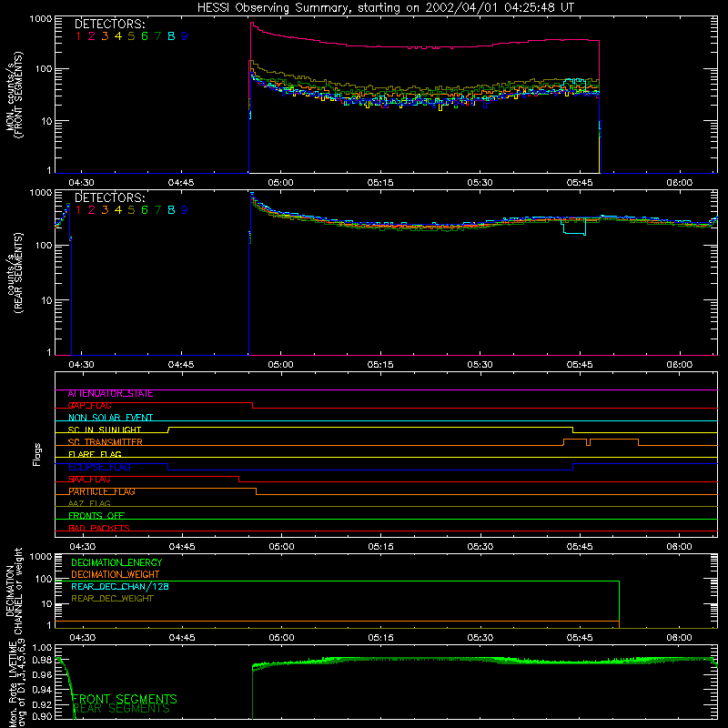This screenshot has height=728, width=728.
Task: Click detector 8 legend in front segments panel
Action: tap(171, 36)
